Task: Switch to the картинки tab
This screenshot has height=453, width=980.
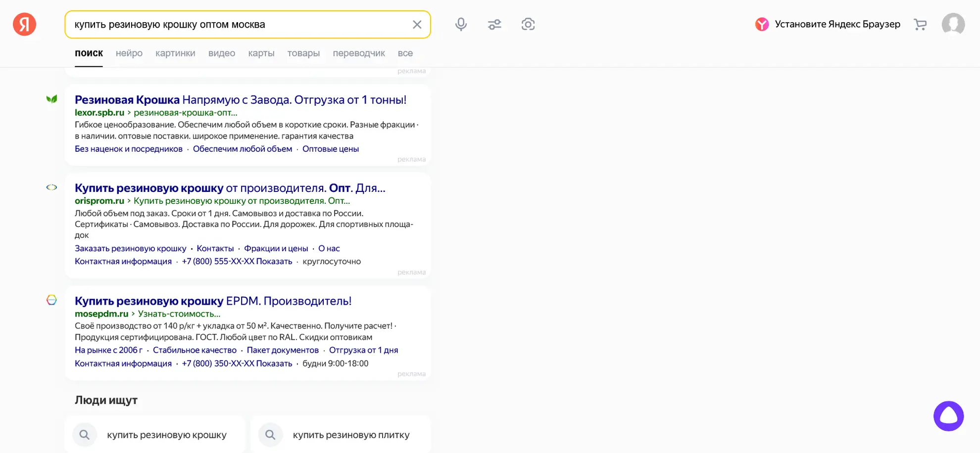Action: [175, 53]
